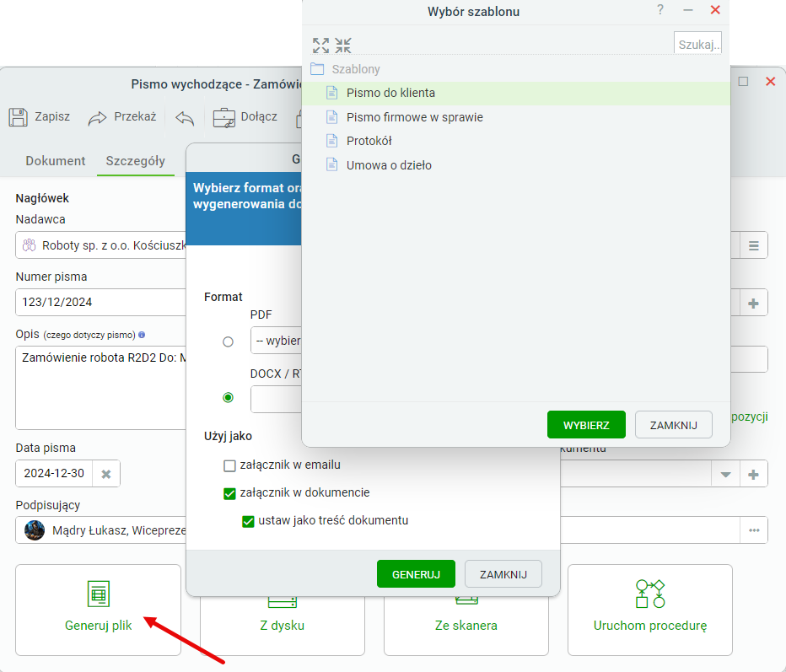
Task: Click the Ze skanera tile
Action: click(466, 625)
